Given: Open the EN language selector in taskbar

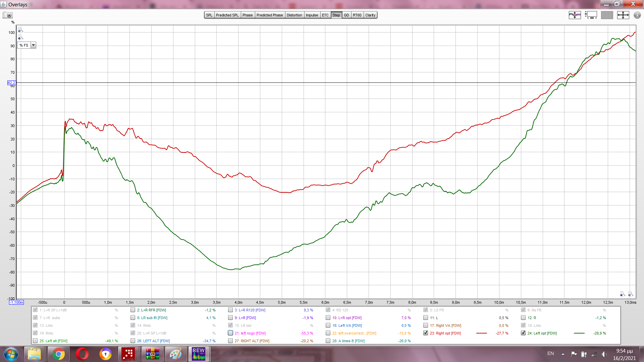Looking at the screenshot, I should [x=550, y=354].
